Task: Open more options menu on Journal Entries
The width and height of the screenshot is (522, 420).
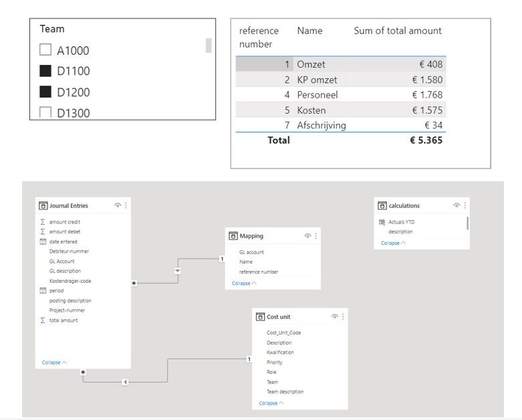Action: pos(126,205)
